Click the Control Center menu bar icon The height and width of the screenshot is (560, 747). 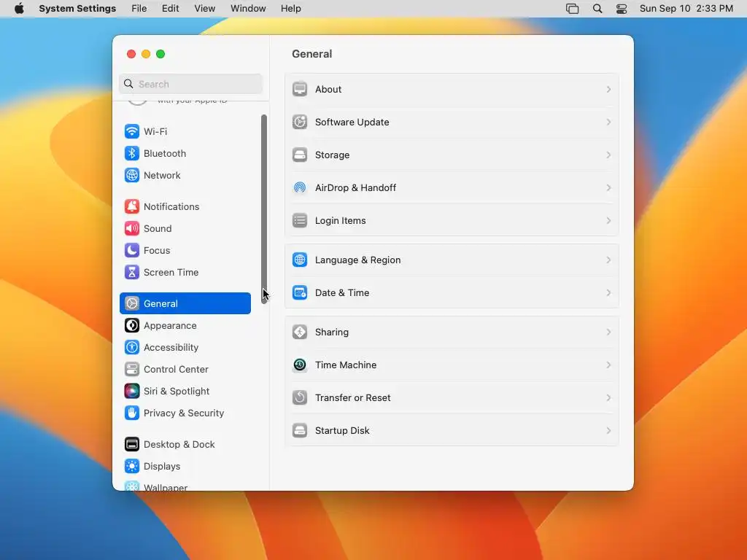[x=622, y=9]
